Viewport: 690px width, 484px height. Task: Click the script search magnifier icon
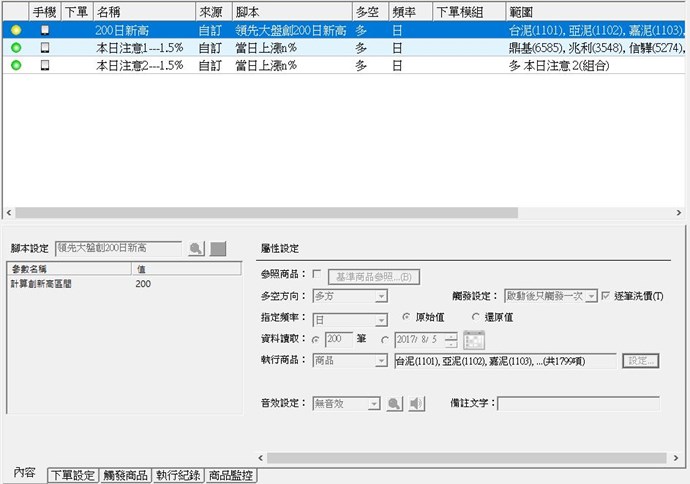[x=196, y=248]
